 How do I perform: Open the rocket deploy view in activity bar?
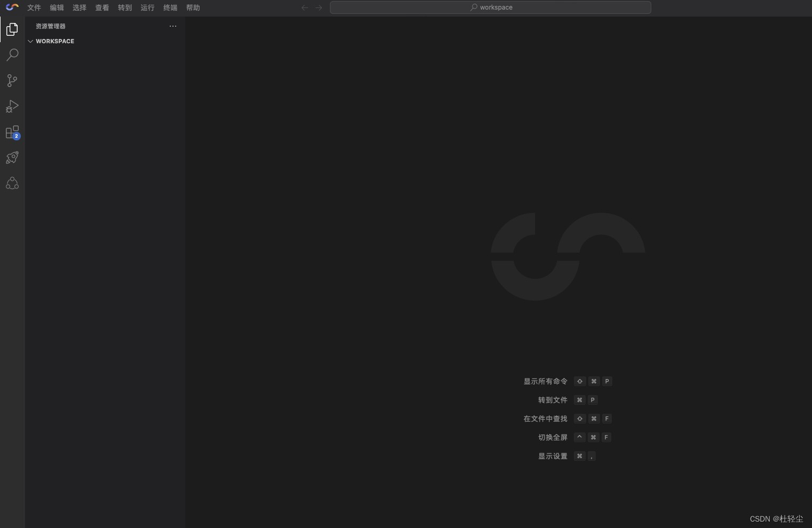[x=12, y=157]
